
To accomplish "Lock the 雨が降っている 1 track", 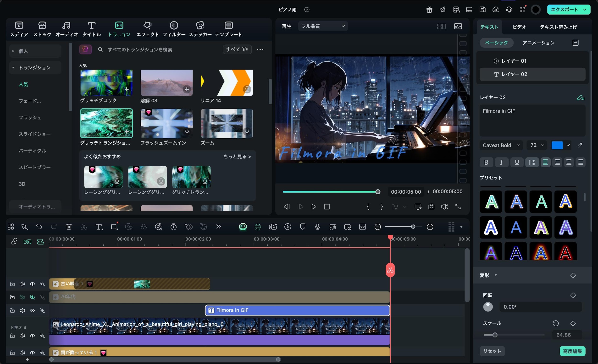I will point(12,353).
